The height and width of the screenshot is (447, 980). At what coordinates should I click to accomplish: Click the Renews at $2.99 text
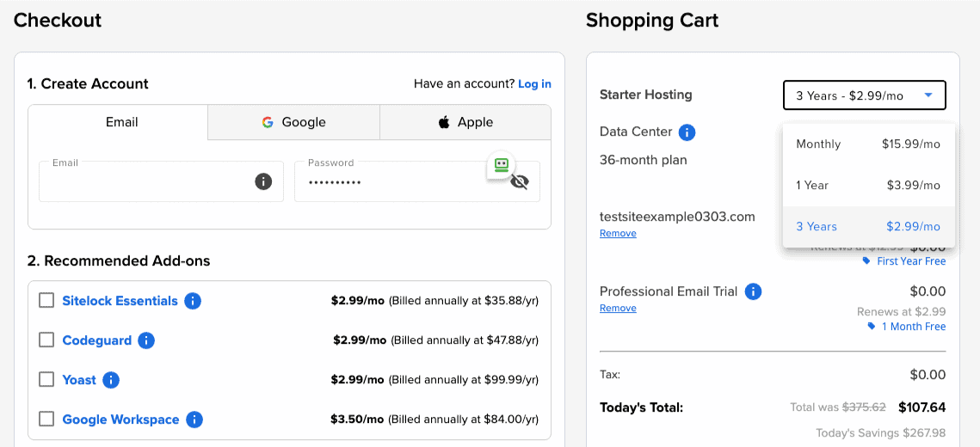[901, 311]
